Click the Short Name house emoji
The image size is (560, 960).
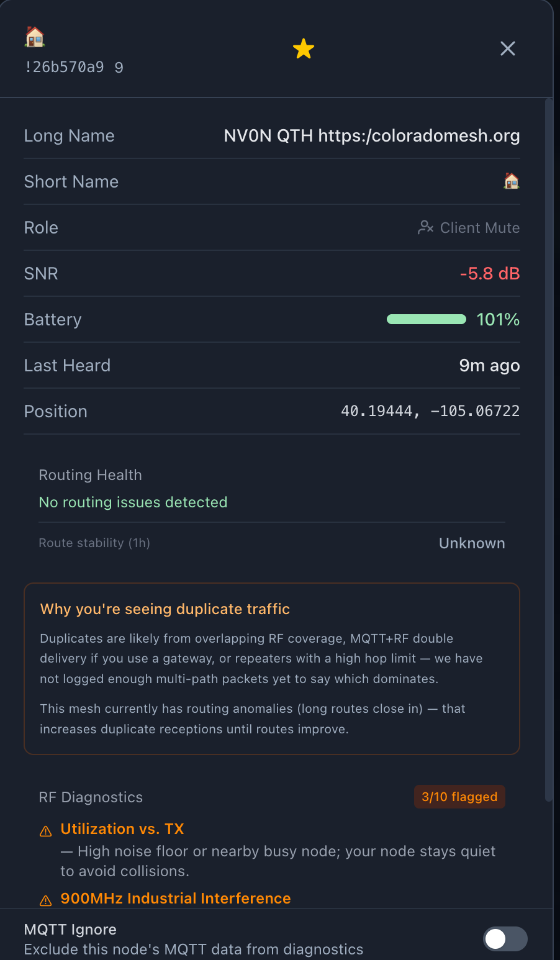point(511,181)
